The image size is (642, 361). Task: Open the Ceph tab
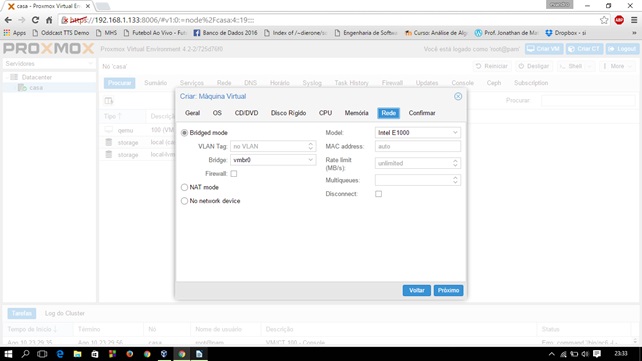pos(494,83)
